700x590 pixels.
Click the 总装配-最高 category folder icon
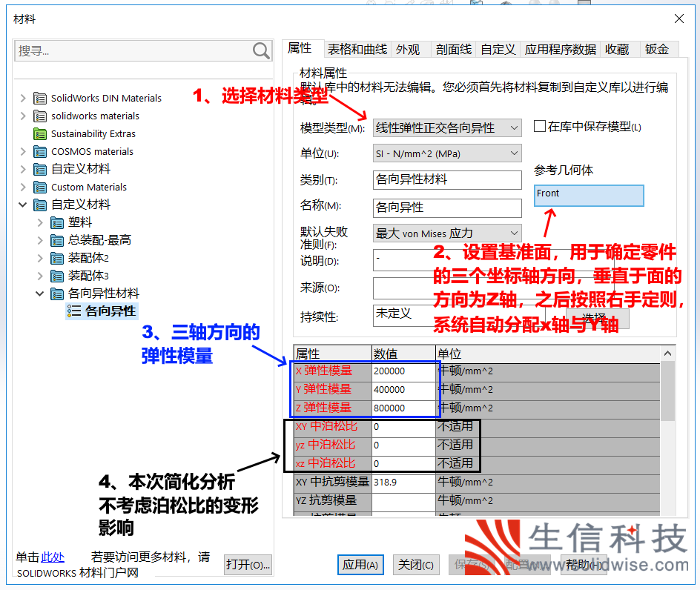[57, 241]
